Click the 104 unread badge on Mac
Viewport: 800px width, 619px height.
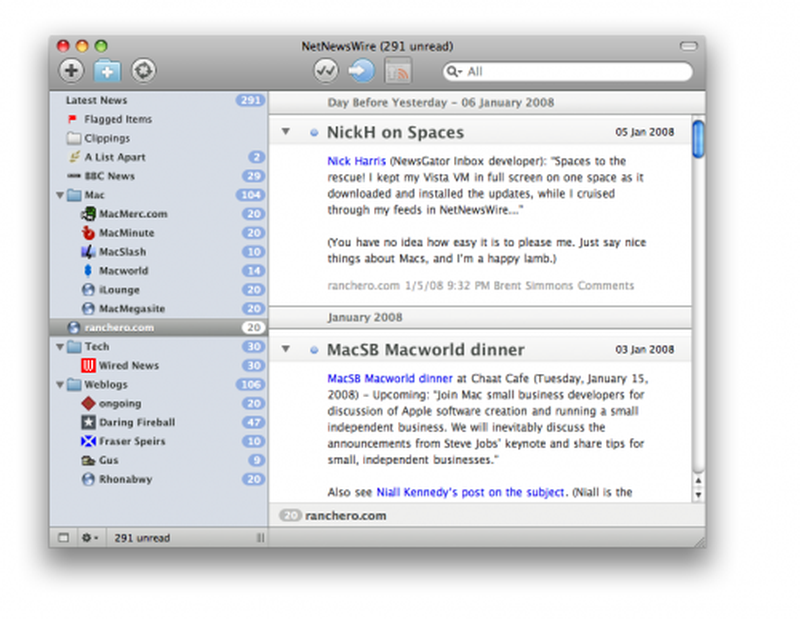[x=251, y=195]
